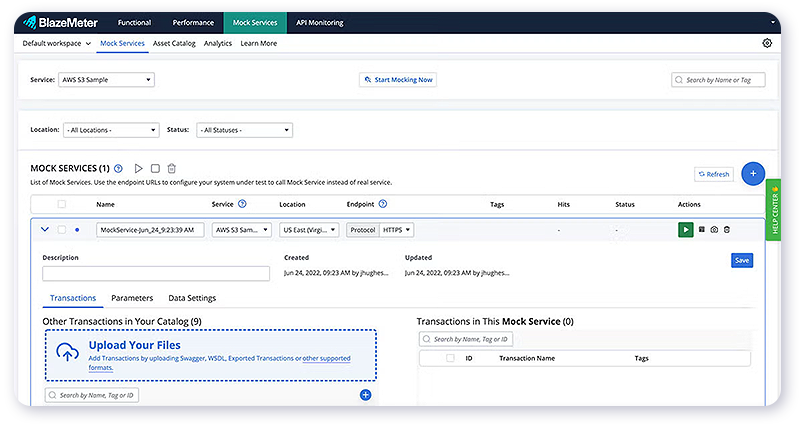Open the Service dropdown showing AWS S3 Sample
The image size is (800, 438).
(x=106, y=79)
